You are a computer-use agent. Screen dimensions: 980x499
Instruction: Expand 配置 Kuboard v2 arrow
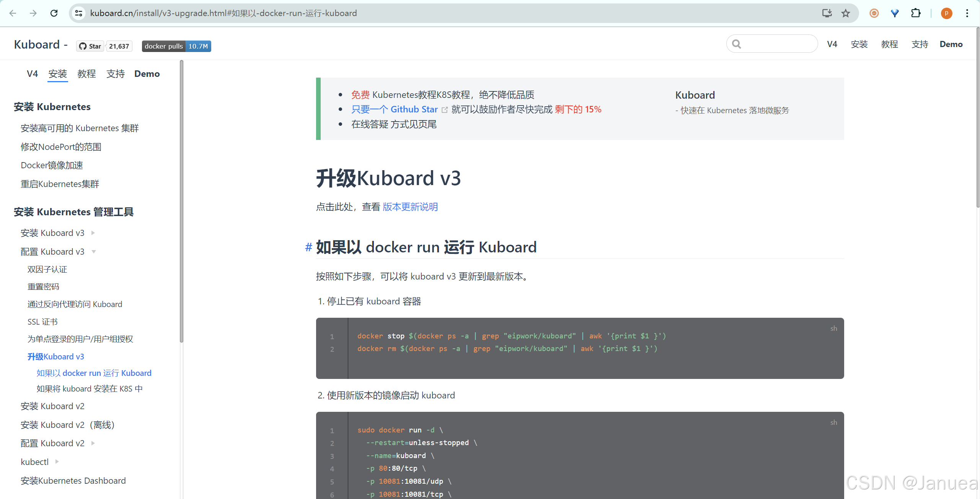93,443
